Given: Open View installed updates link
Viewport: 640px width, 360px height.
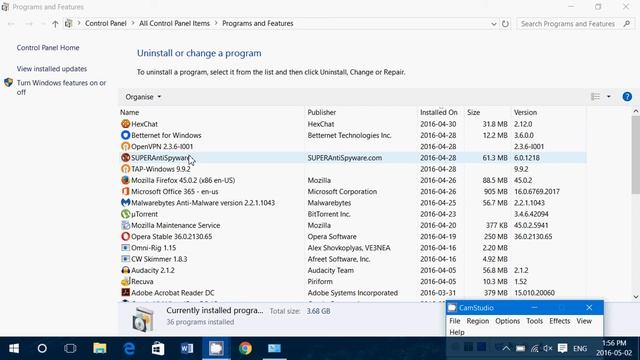Looking at the screenshot, I should coord(52,69).
